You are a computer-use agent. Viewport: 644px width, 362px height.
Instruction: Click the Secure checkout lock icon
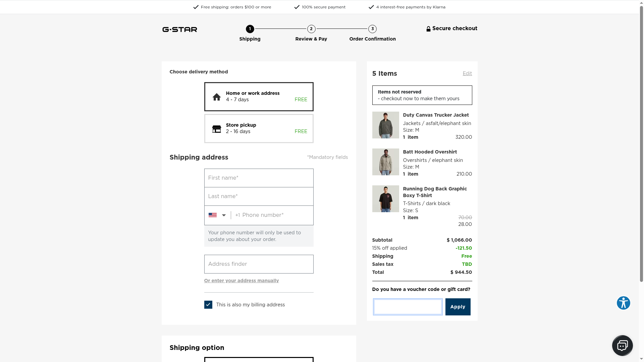(x=428, y=29)
